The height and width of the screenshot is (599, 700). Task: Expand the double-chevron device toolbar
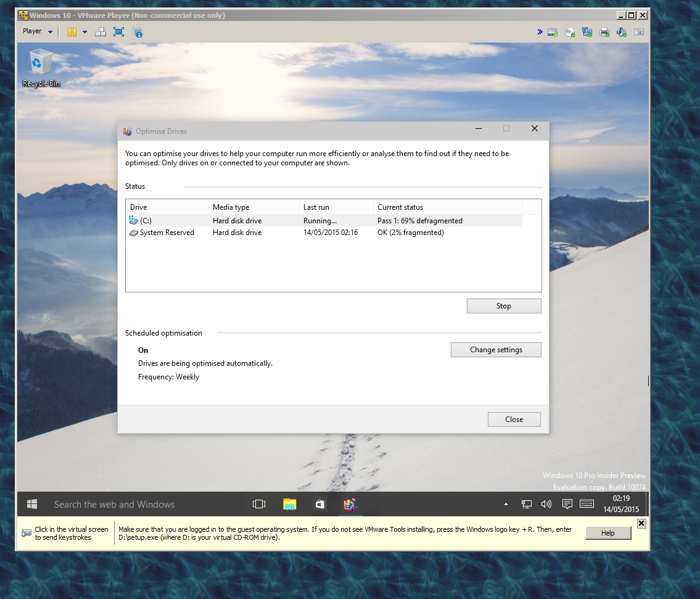point(540,31)
